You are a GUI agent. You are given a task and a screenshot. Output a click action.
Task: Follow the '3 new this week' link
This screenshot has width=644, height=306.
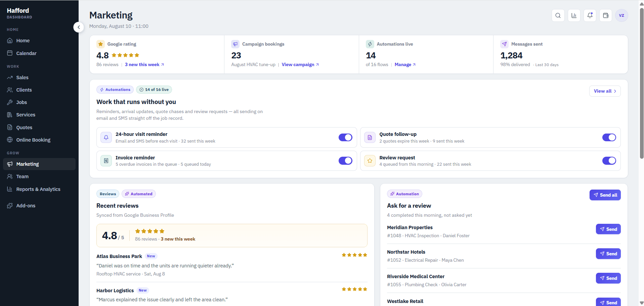[144, 65]
